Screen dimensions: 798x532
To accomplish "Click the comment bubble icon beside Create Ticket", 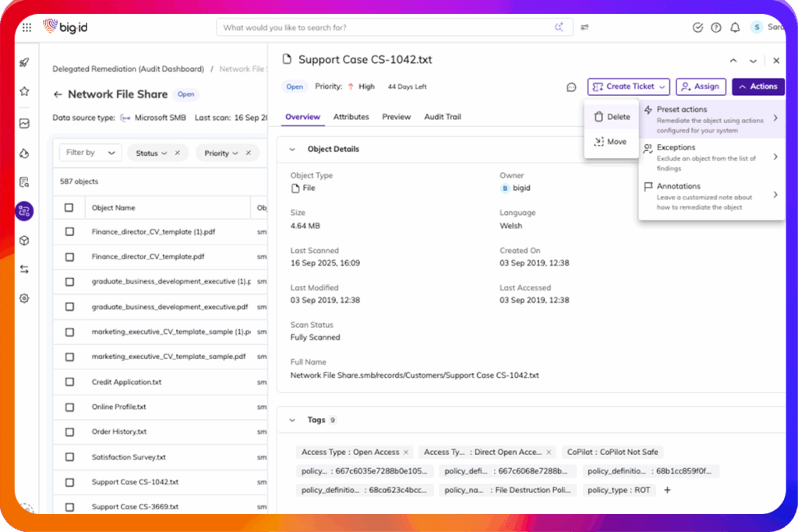I will tap(571, 87).
